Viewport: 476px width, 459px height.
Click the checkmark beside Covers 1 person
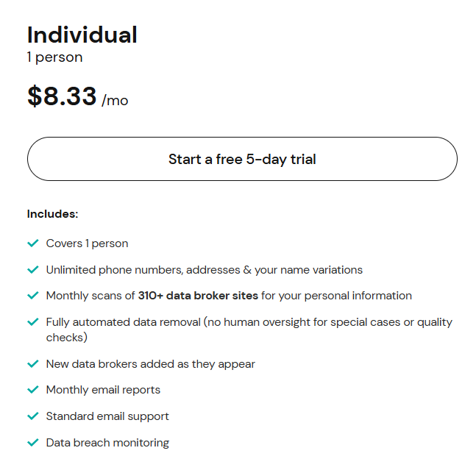(32, 243)
